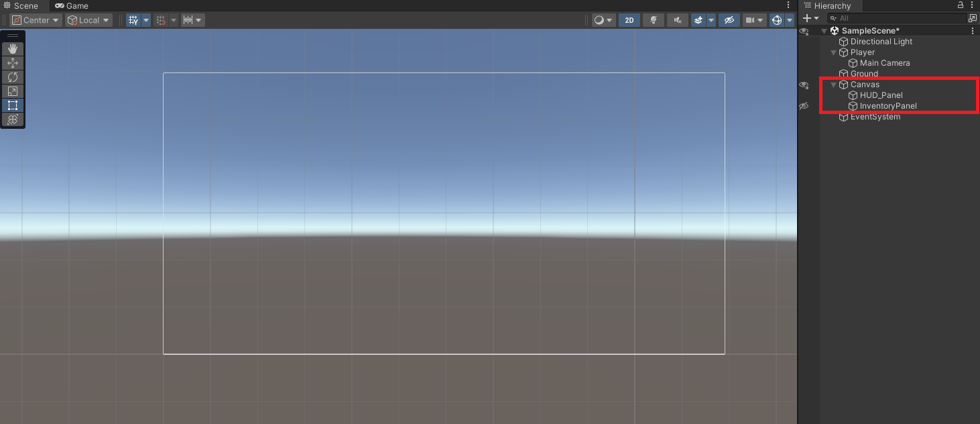
Task: Toggle Canvas visibility eye icon
Action: tap(804, 85)
